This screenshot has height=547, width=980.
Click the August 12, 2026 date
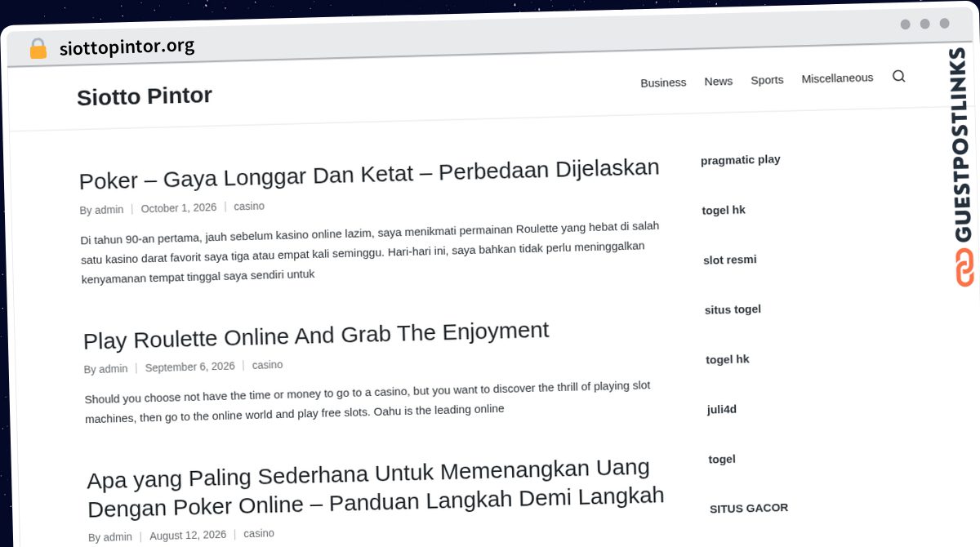pyautogui.click(x=188, y=536)
